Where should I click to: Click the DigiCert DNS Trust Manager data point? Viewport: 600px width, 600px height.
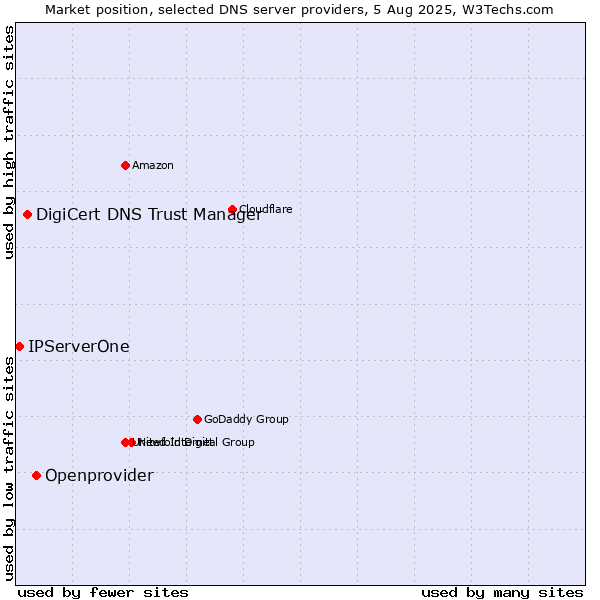(27, 214)
